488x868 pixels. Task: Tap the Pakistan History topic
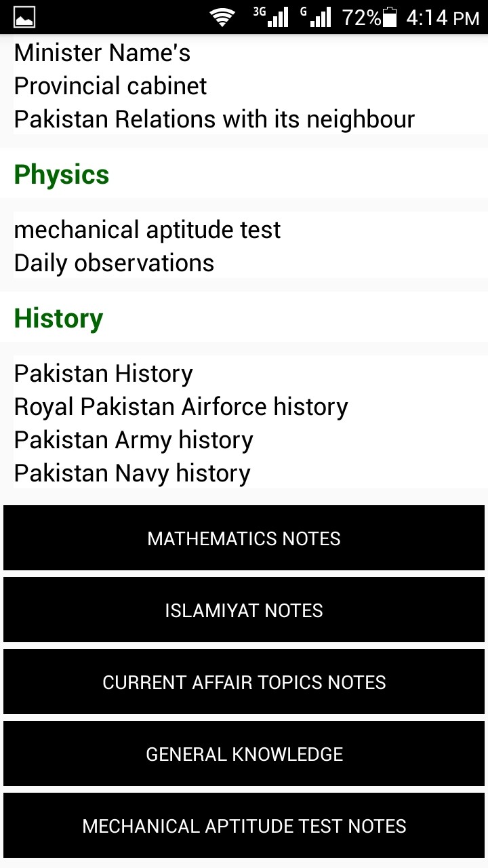point(104,374)
